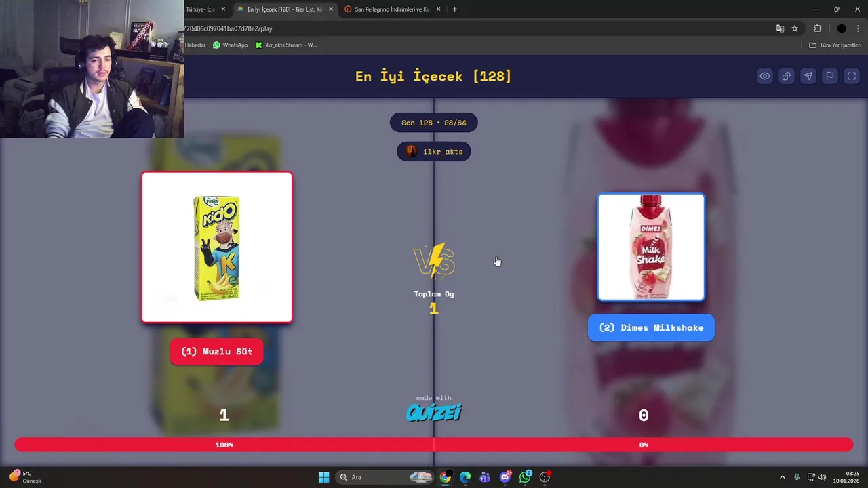Open the OBS Studio taskbar icon
This screenshot has width=868, height=488.
[545, 477]
